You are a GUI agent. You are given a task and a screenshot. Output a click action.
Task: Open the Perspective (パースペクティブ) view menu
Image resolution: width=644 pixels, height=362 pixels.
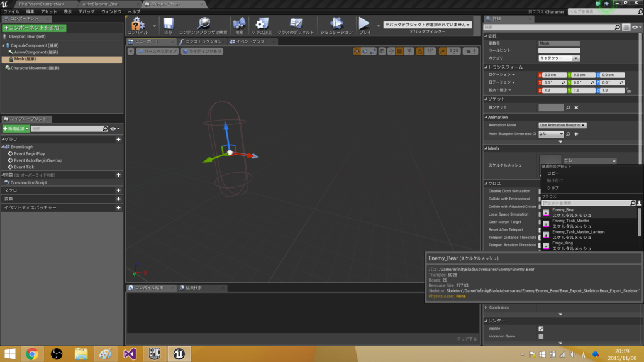click(x=157, y=52)
